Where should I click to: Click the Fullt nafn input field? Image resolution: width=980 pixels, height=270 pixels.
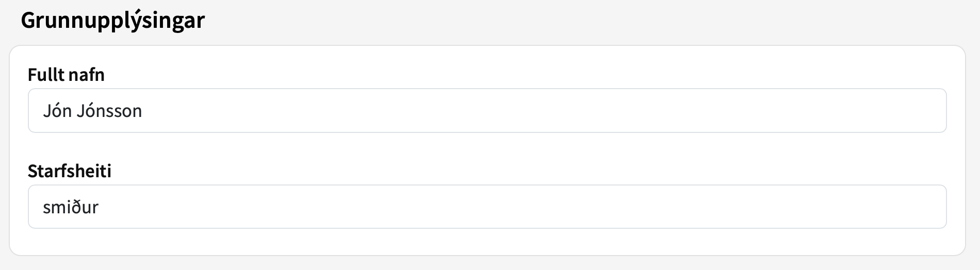point(487,111)
